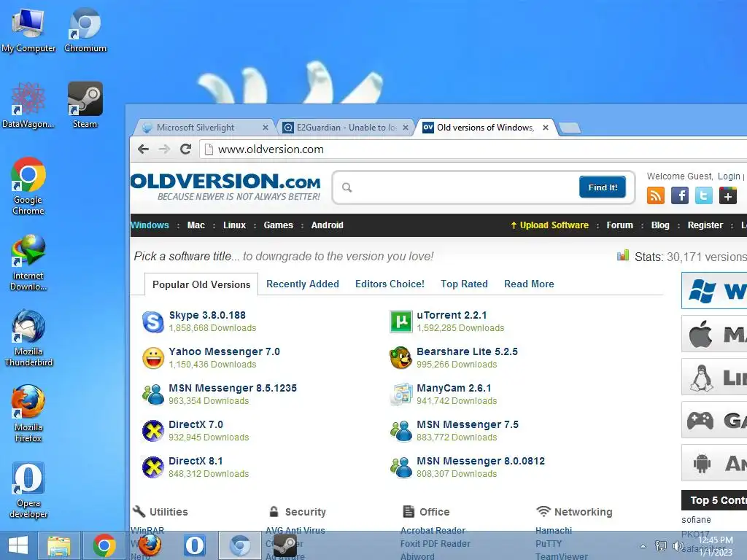Viewport: 747px width, 560px height.
Task: Click the Register link
Action: click(x=705, y=225)
